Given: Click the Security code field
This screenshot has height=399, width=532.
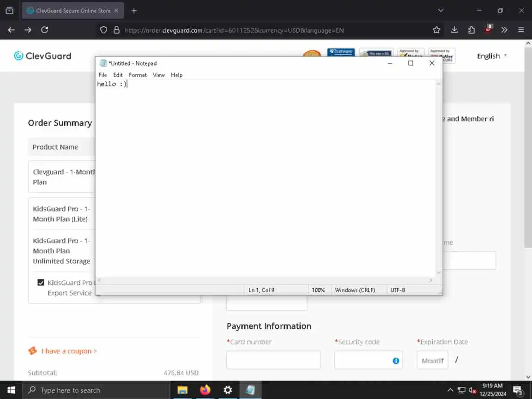Looking at the screenshot, I should point(369,360).
